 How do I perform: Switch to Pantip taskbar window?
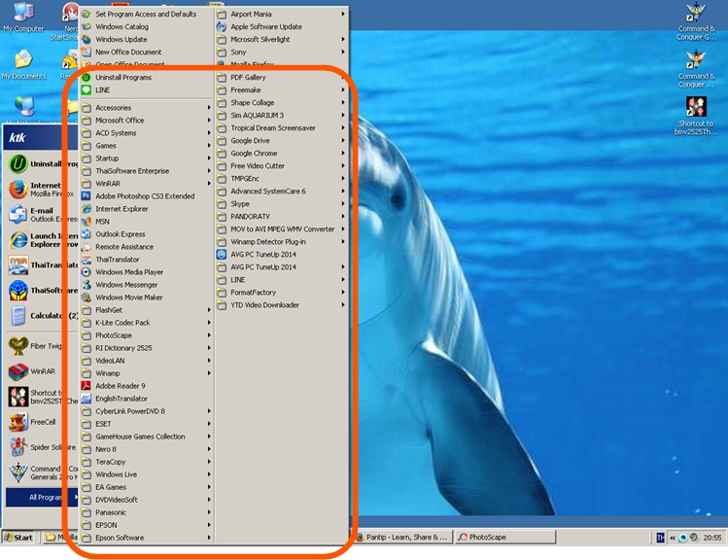(x=402, y=538)
